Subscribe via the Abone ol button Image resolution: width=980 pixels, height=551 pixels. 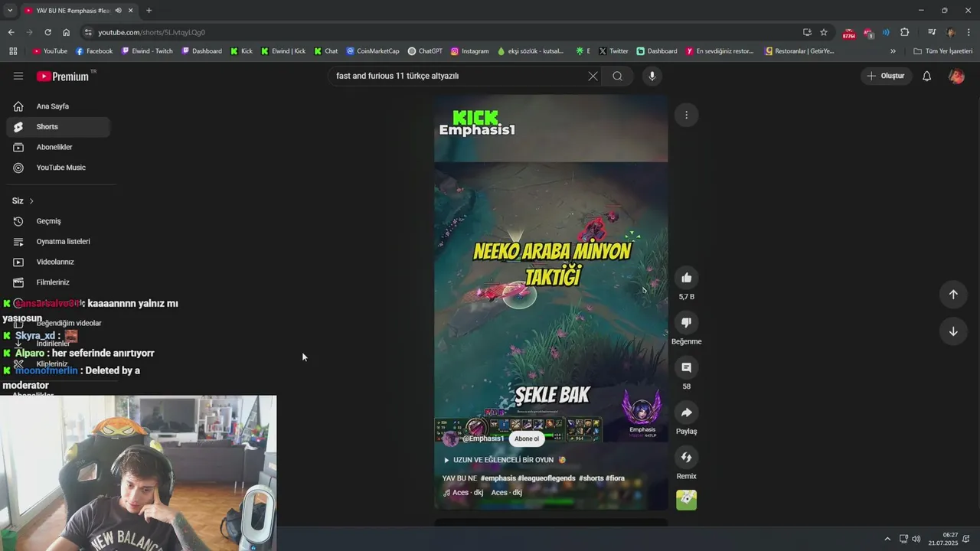[527, 439]
